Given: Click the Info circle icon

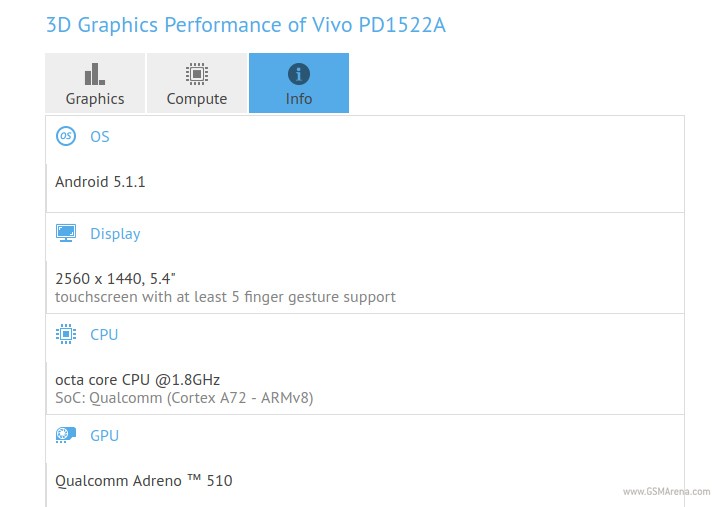Looking at the screenshot, I should [298, 74].
